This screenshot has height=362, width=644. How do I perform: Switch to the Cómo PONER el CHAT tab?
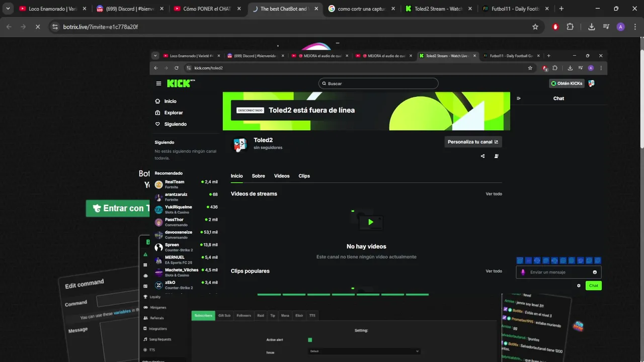pos(206,9)
